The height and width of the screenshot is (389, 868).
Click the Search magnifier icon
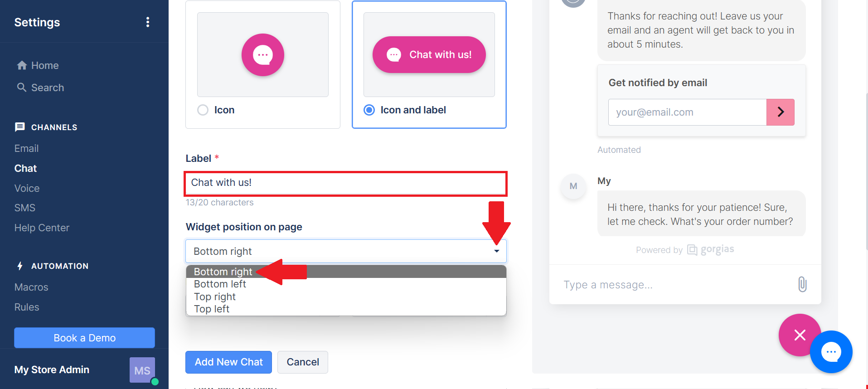[x=22, y=87]
